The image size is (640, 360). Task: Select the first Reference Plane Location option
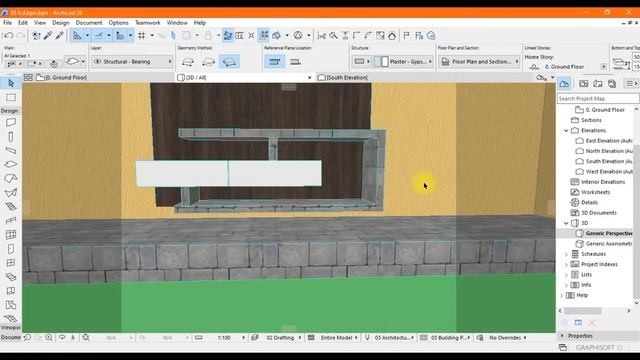(x=274, y=62)
